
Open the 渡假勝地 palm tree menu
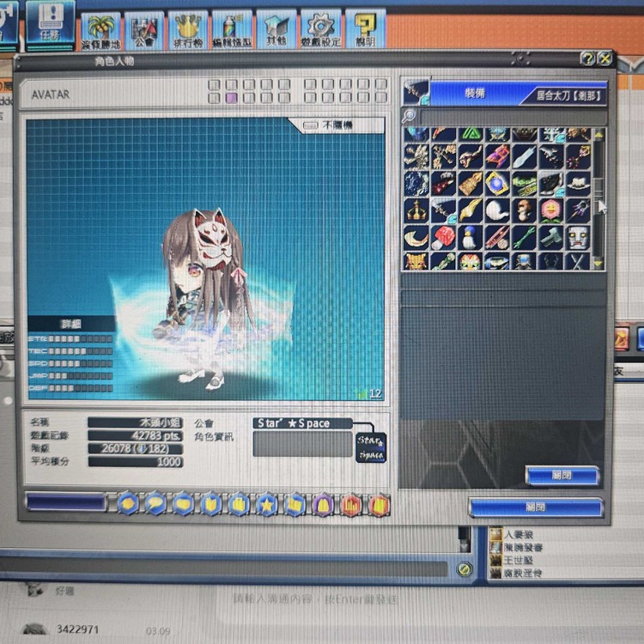100,31
